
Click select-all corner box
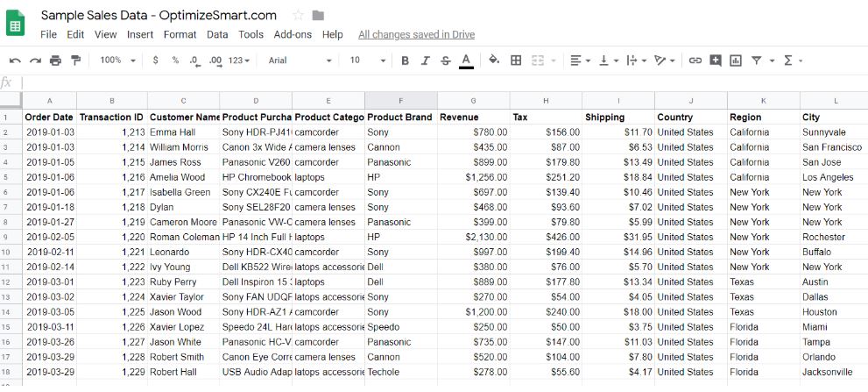pos(11,101)
